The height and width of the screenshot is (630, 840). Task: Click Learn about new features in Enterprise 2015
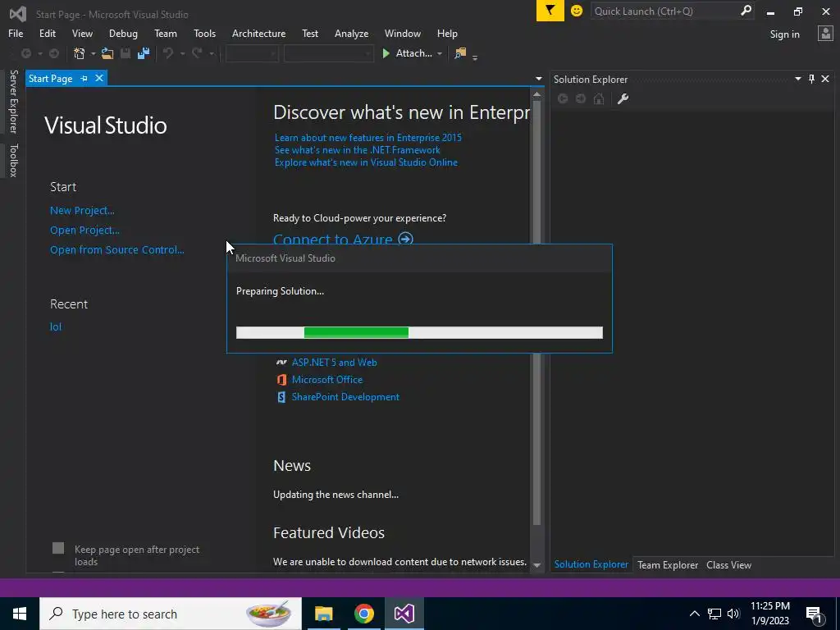[x=368, y=138]
